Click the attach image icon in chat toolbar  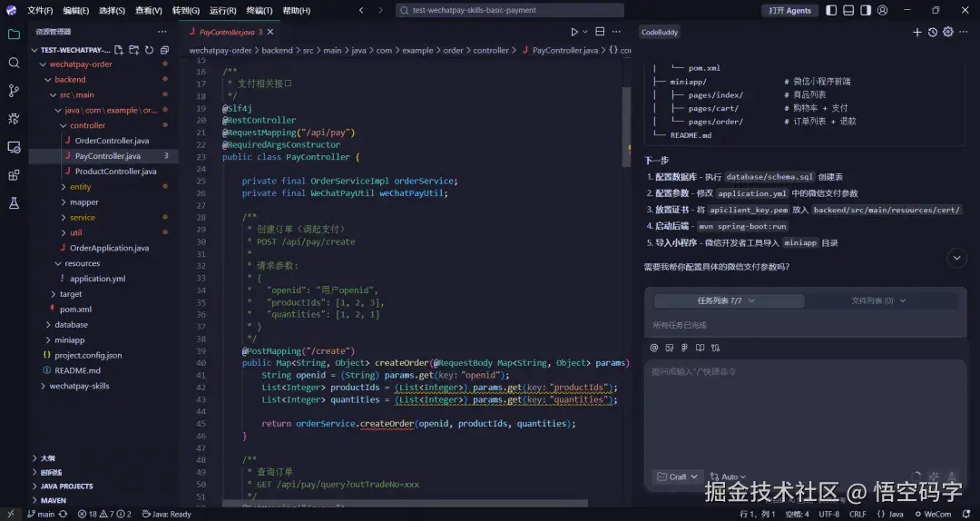670,348
